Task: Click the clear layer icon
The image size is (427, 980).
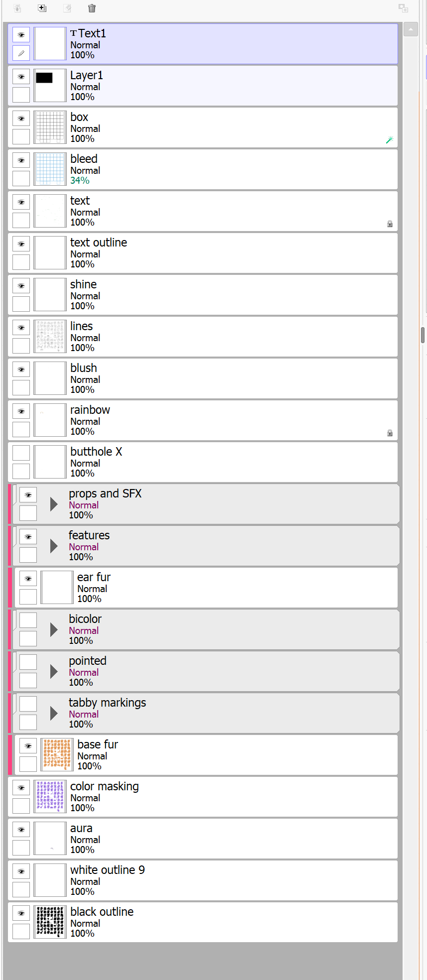Action: tap(67, 8)
